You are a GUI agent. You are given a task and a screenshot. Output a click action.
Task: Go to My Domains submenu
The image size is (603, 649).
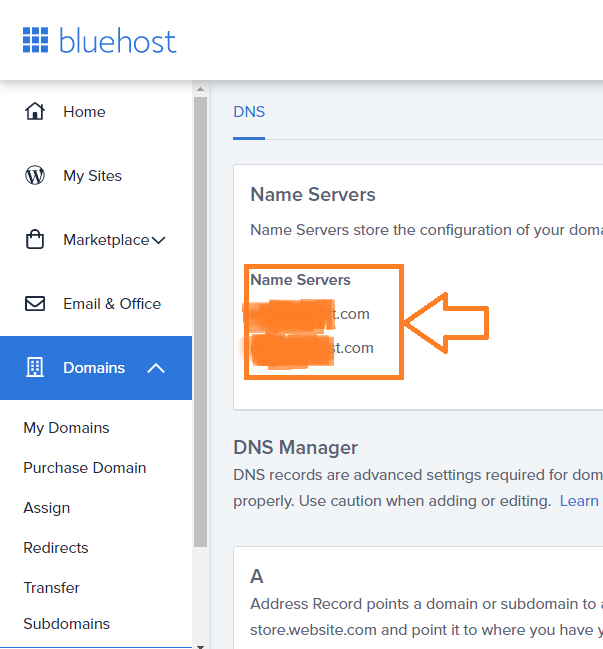[66, 428]
